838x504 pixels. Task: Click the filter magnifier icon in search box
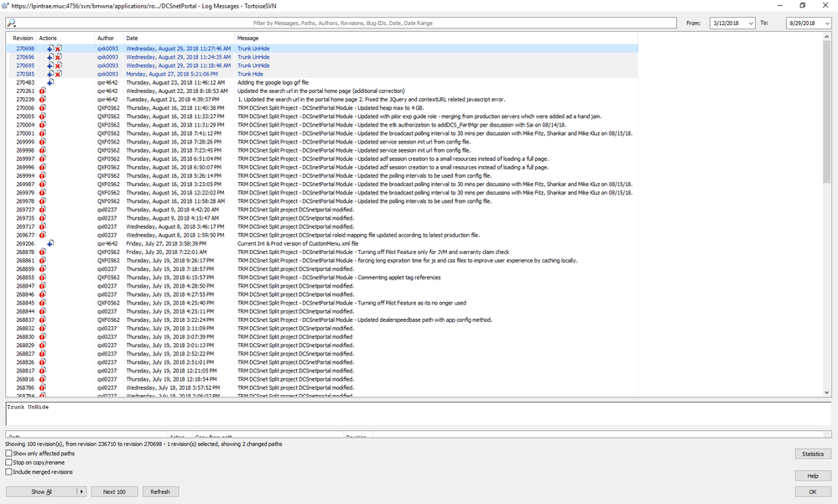(12, 23)
